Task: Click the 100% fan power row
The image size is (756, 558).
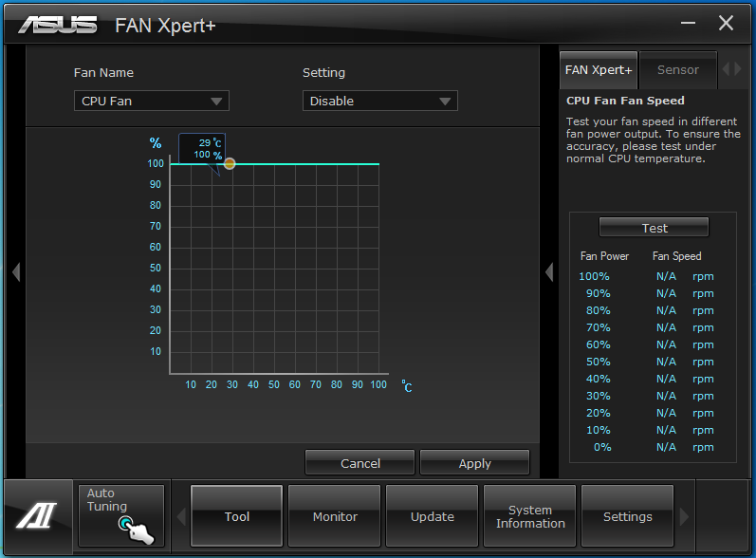Action: [646, 276]
